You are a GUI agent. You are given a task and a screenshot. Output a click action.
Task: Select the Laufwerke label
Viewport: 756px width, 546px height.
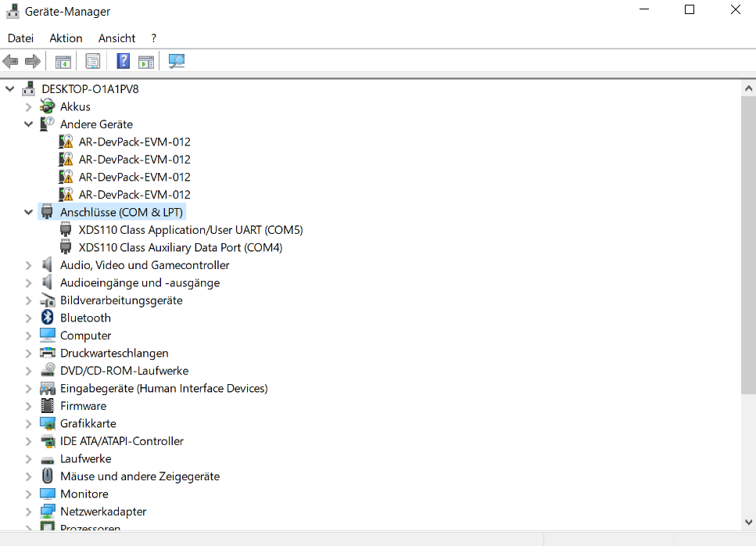pos(85,458)
